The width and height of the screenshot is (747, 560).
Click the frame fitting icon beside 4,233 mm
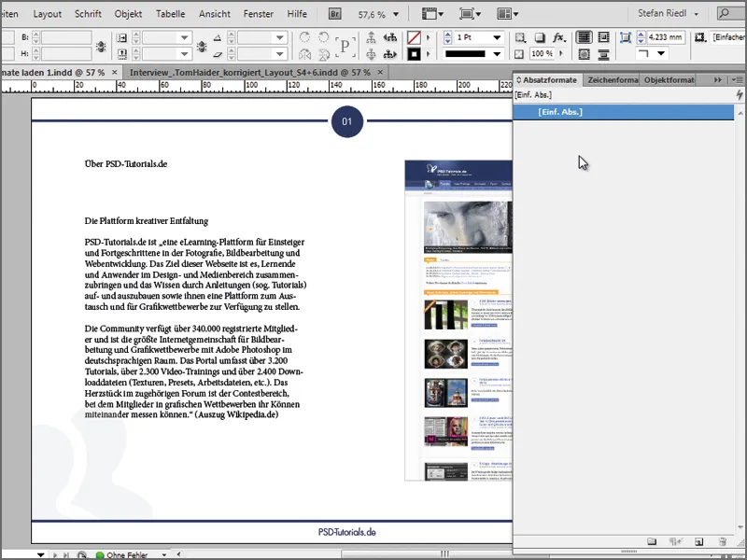pyautogui.click(x=626, y=37)
